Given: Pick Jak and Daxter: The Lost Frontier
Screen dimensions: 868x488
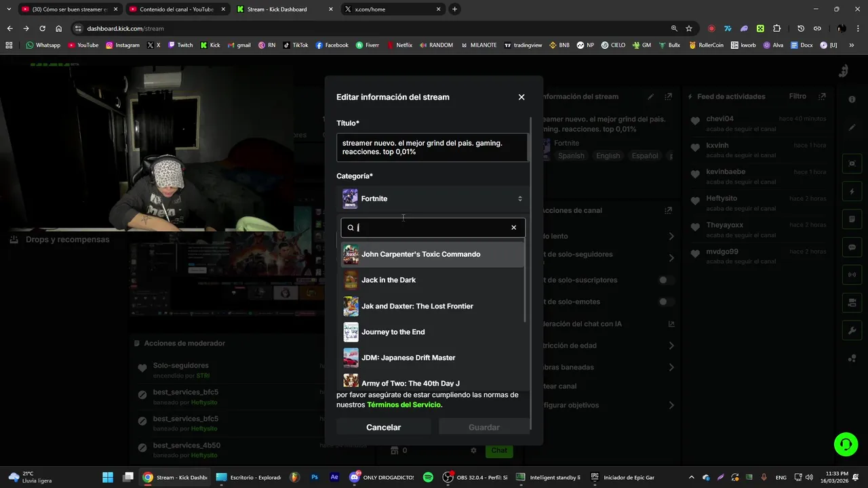Looking at the screenshot, I should point(433,306).
